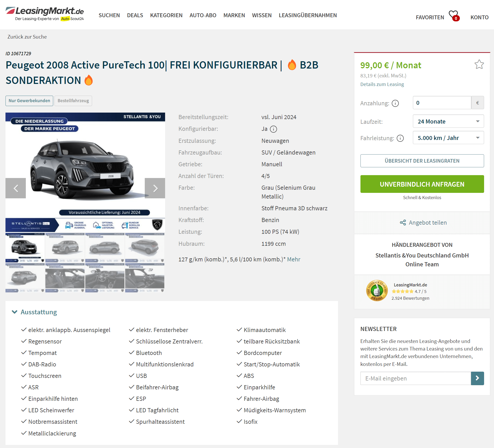The width and height of the screenshot is (494, 448).
Task: Click ÜBERSICHT DER LEASINGRATEN button
Action: [x=422, y=161]
